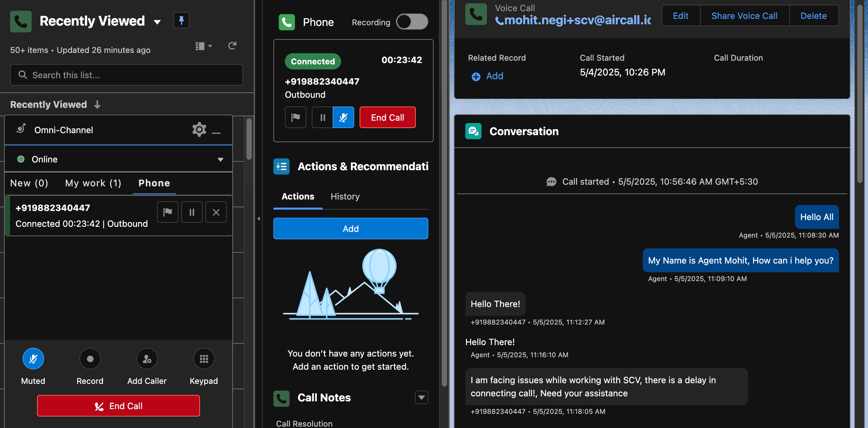Screen dimensions: 868x428
Task: Open Omni-Channel settings gear
Action: click(x=199, y=129)
